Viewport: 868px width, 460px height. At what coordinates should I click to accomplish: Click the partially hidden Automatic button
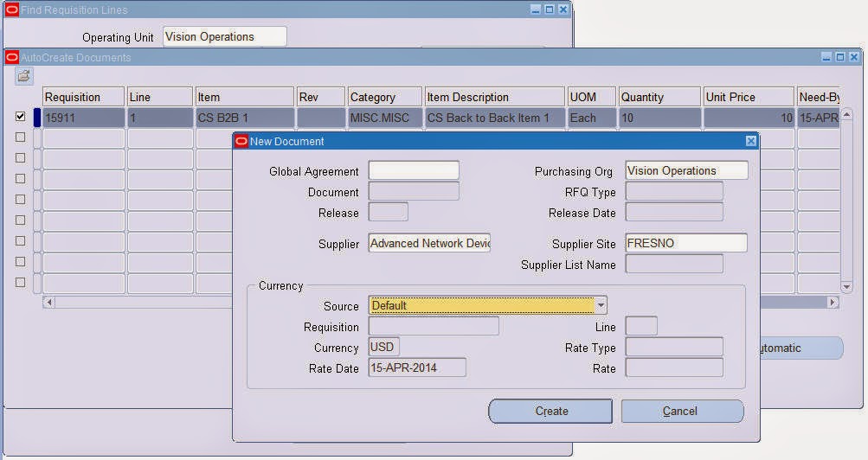click(x=801, y=348)
